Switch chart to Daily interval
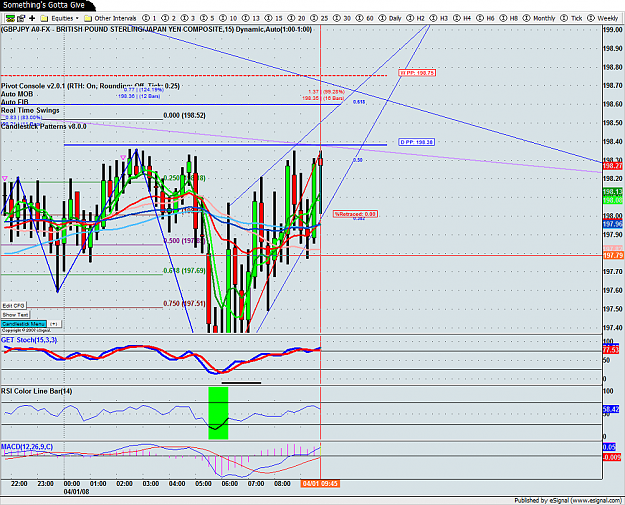625x505 pixels. coord(390,18)
